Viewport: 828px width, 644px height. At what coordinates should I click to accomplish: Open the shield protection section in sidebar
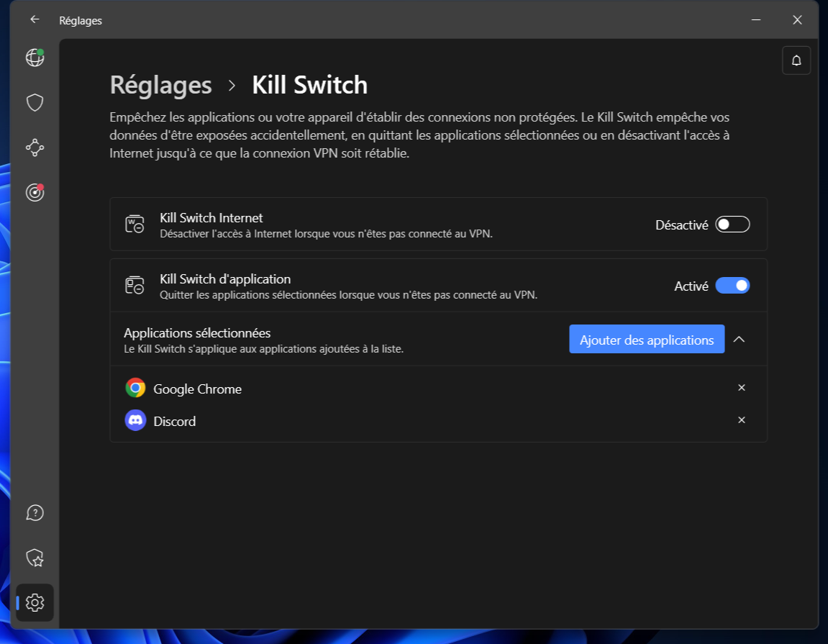35,102
